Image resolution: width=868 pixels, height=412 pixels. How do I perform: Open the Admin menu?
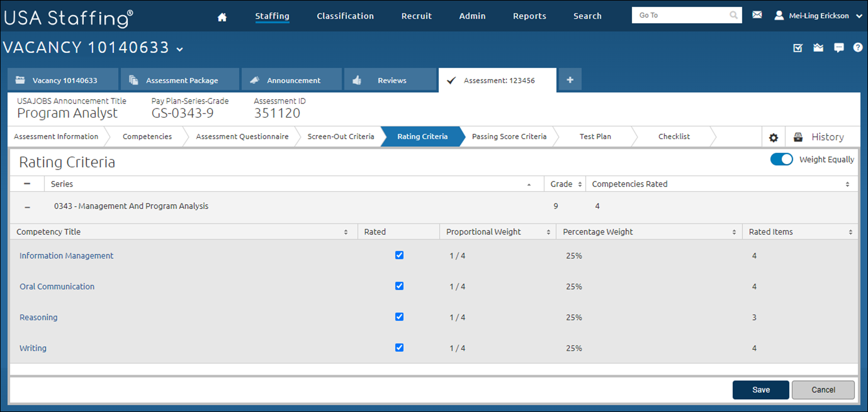pyautogui.click(x=472, y=16)
